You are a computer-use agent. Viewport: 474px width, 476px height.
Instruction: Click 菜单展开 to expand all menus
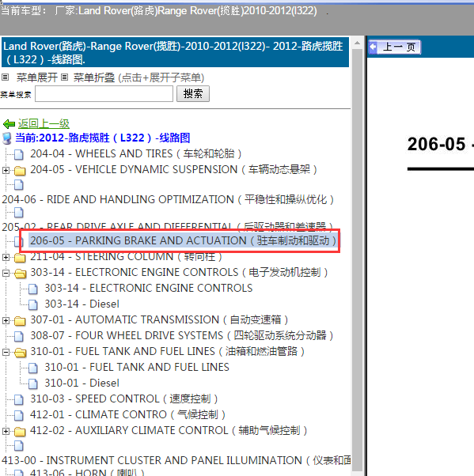click(x=36, y=77)
